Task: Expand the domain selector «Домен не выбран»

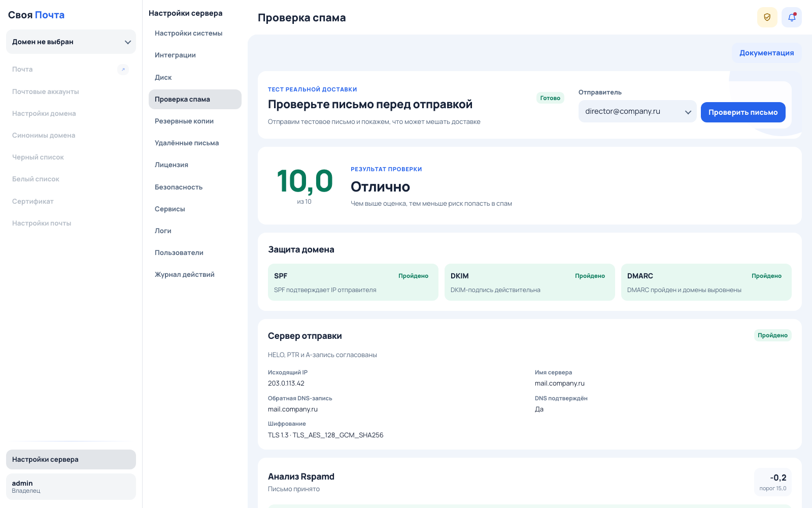Action: point(71,42)
